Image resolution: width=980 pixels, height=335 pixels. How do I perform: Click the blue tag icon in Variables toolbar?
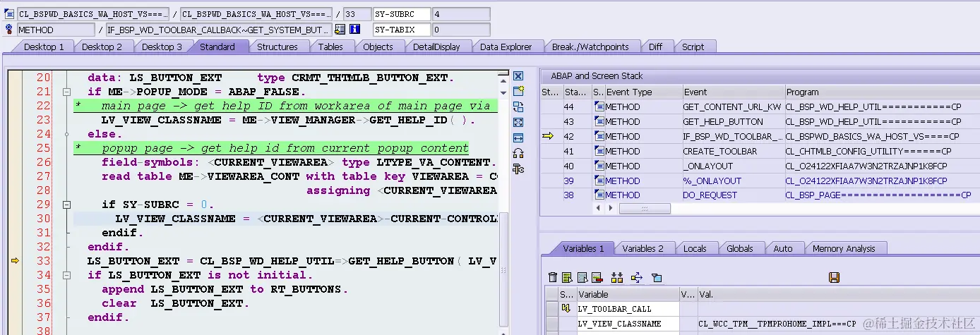(657, 278)
